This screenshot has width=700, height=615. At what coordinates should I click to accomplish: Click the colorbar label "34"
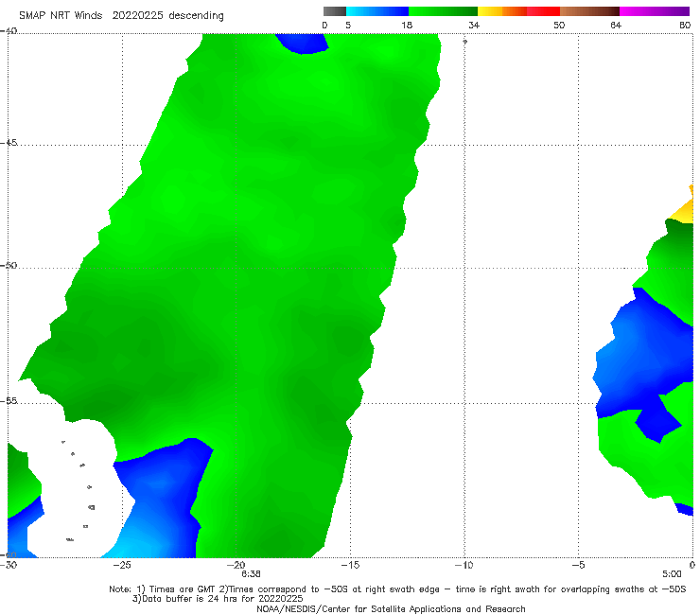(x=474, y=25)
